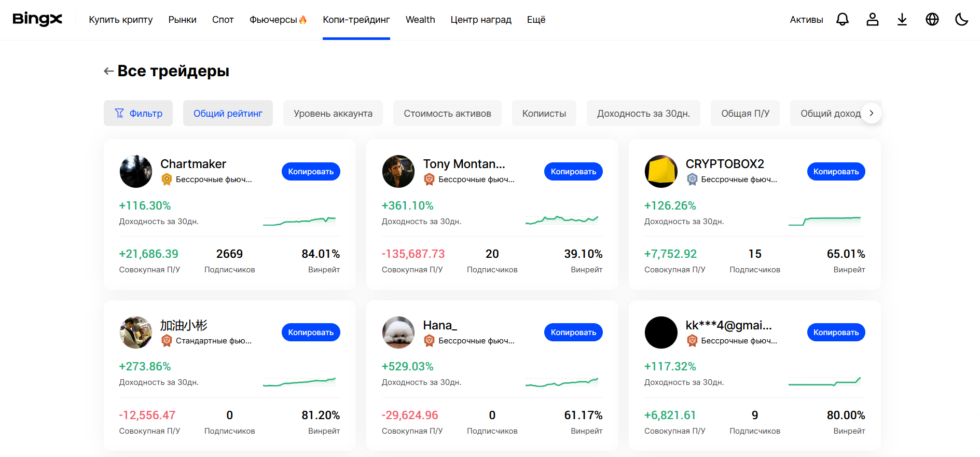Click the back arrow beside Все трейдеры
The image size is (980, 457).
pos(108,71)
